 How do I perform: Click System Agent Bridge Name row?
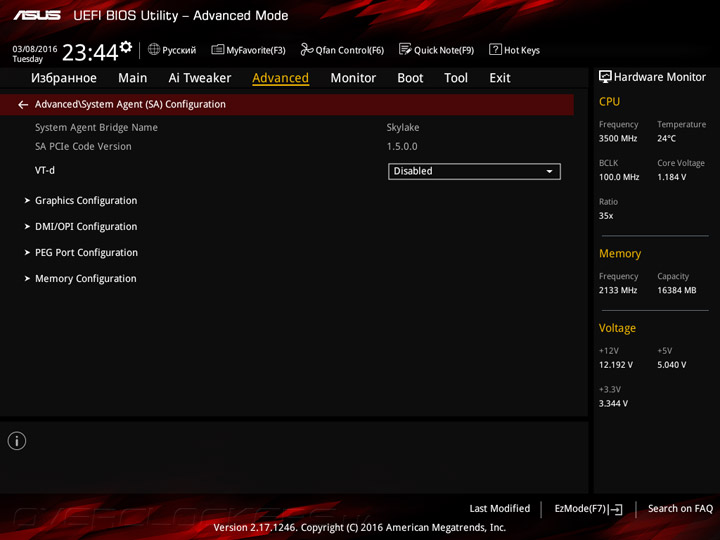96,127
